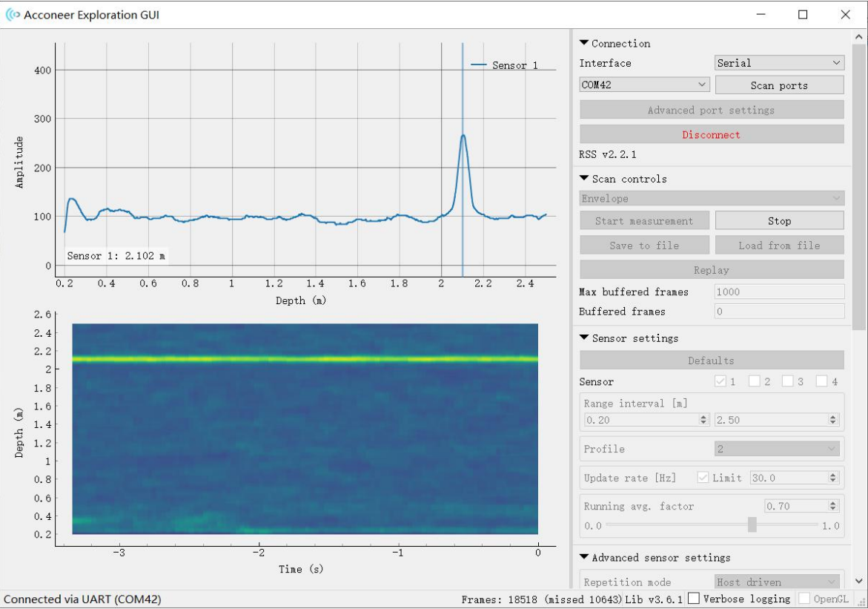Collapse the Connection section triangle

(x=584, y=43)
